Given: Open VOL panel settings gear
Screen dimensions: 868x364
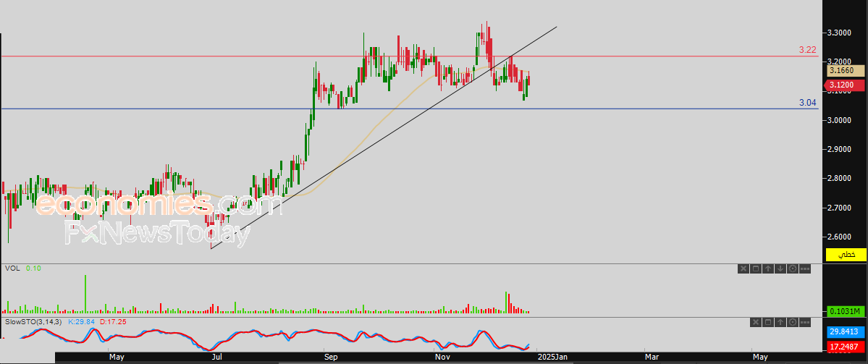Looking at the screenshot, I should click(x=792, y=269).
